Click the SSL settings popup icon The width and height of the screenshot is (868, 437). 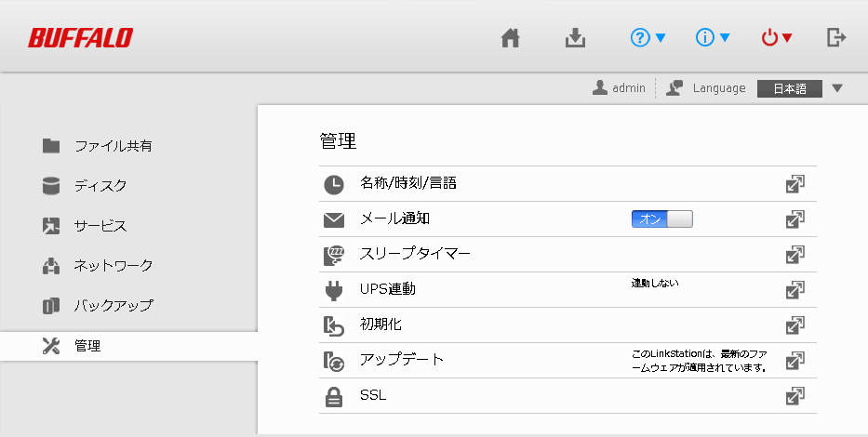pos(795,396)
